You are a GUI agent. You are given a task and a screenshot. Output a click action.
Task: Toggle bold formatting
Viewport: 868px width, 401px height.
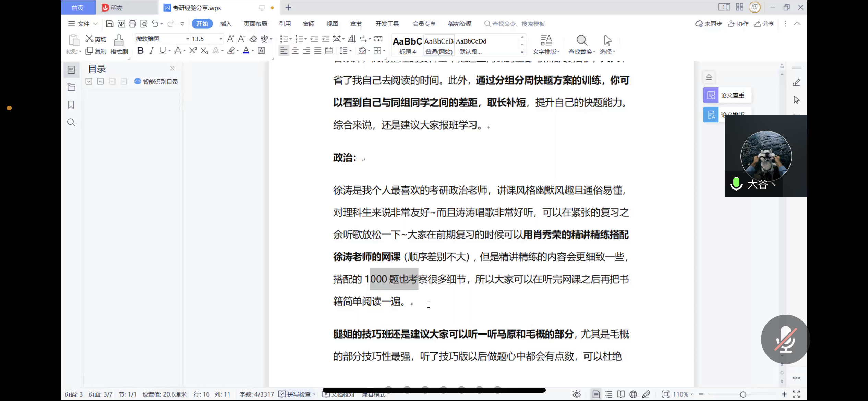pos(140,51)
